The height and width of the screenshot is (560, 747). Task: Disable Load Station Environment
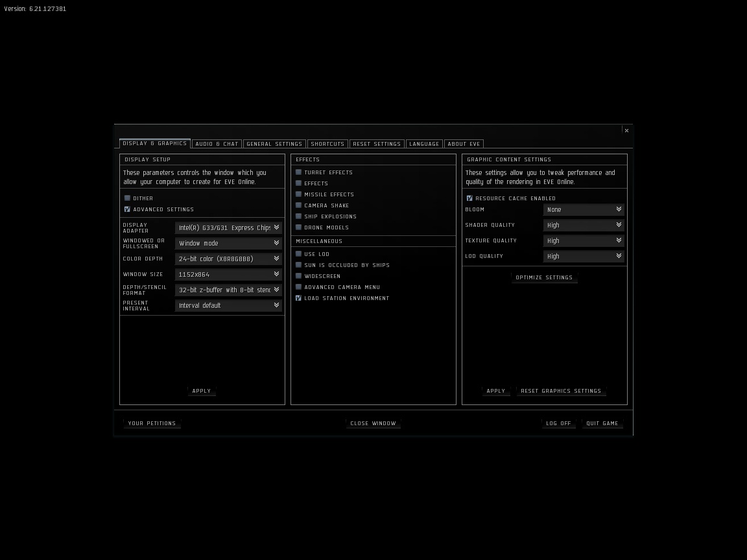298,298
